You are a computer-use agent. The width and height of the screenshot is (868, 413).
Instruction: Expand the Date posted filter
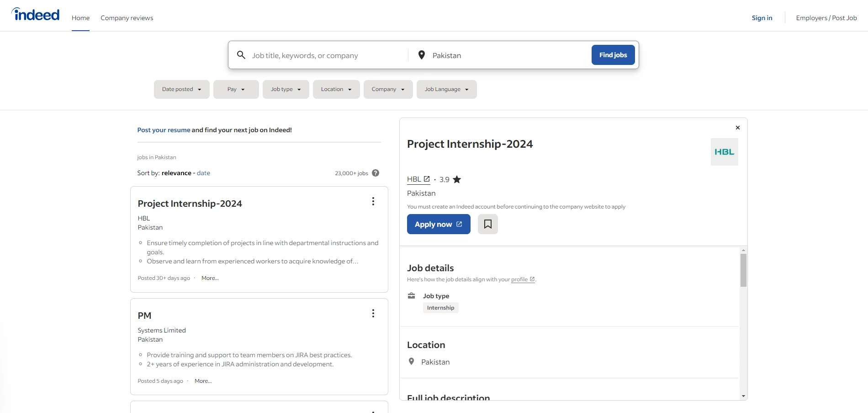(182, 89)
